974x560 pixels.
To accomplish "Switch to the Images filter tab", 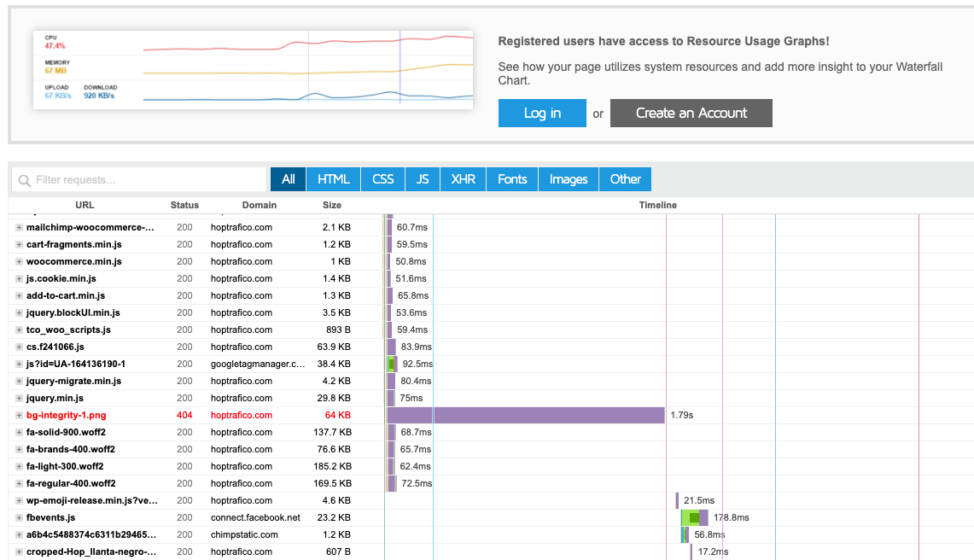I will point(569,179).
